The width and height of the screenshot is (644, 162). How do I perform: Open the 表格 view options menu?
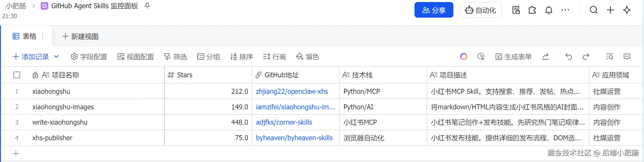(x=43, y=36)
